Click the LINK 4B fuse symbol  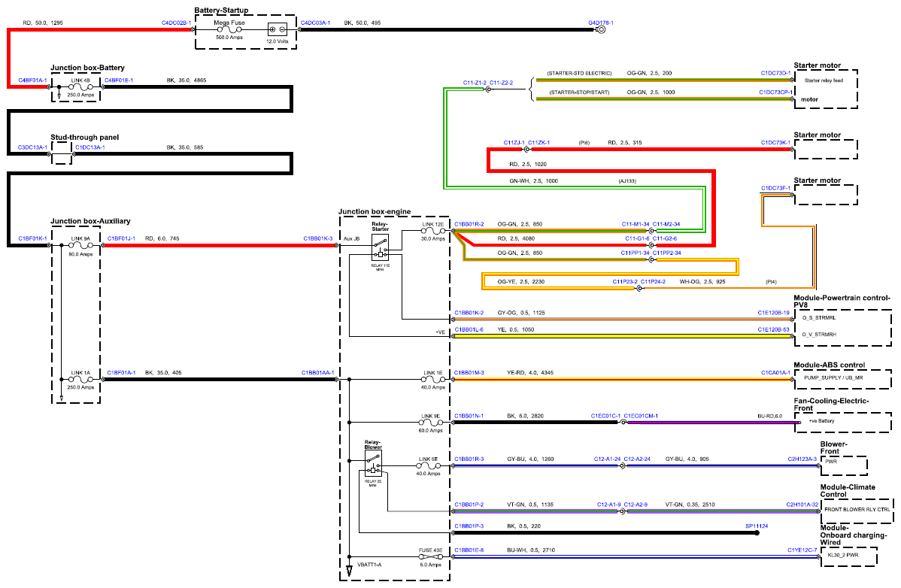(x=81, y=87)
